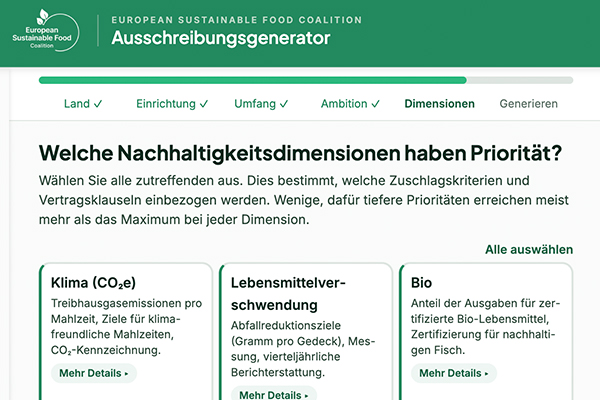Select the Lebensmittelverschwendung dimension card
600x400 pixels.
pyautogui.click(x=306, y=331)
